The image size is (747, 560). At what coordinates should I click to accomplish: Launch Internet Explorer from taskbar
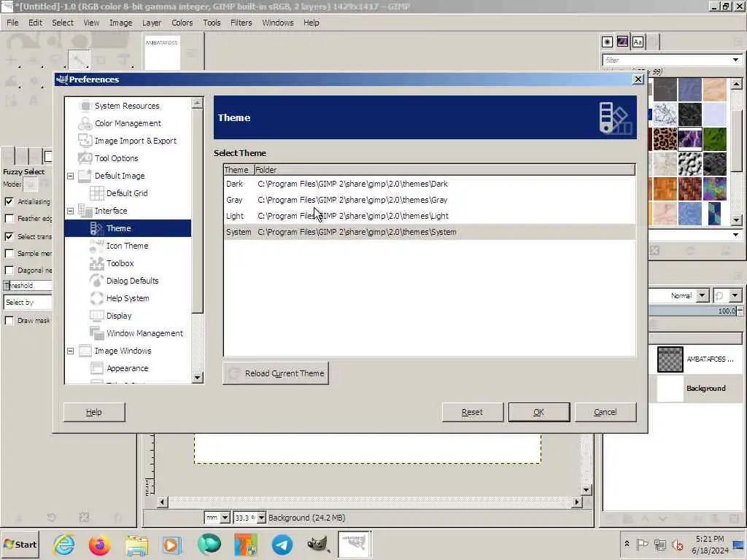(x=64, y=545)
